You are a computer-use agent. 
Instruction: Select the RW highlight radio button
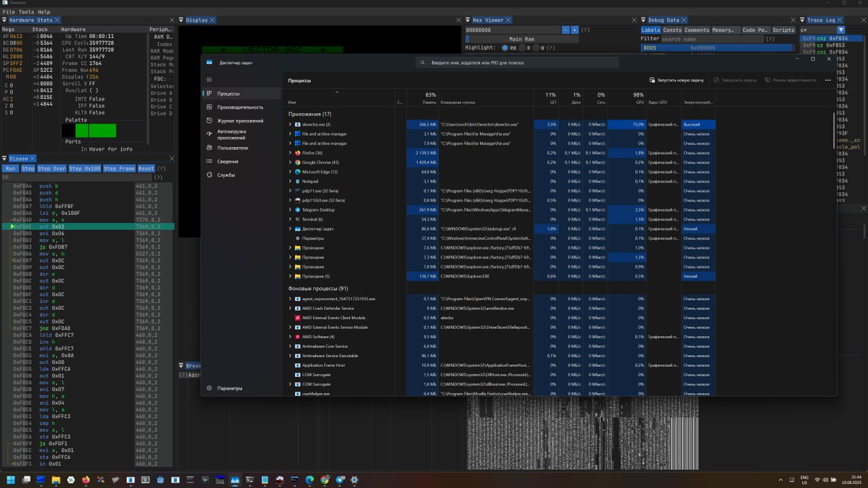(505, 48)
